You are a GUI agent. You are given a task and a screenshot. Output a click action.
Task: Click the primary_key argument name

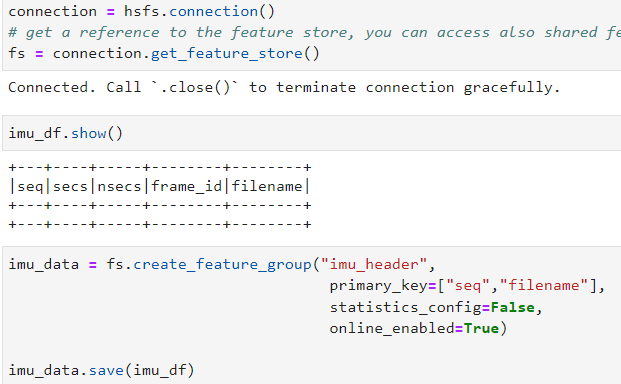(378, 286)
